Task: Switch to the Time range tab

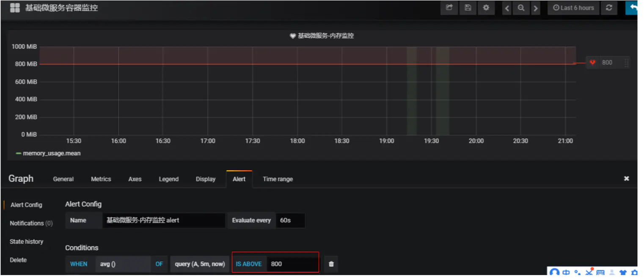Action: click(x=278, y=179)
